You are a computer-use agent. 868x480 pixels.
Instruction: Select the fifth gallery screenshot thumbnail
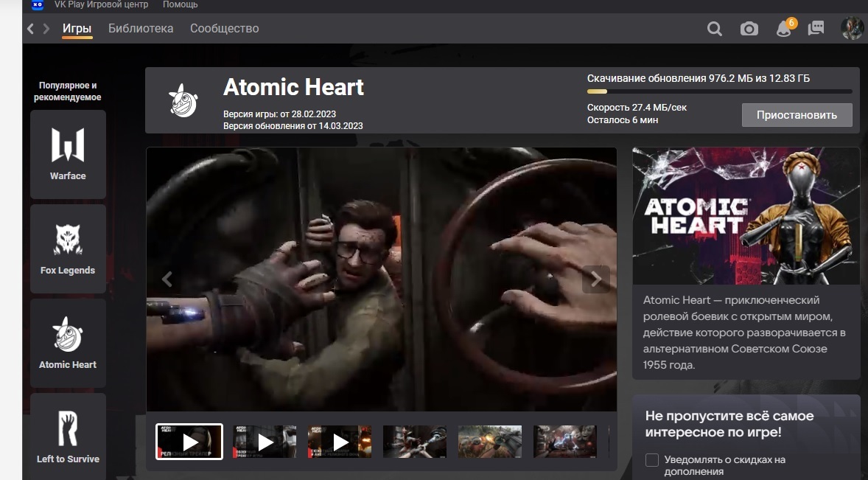490,442
